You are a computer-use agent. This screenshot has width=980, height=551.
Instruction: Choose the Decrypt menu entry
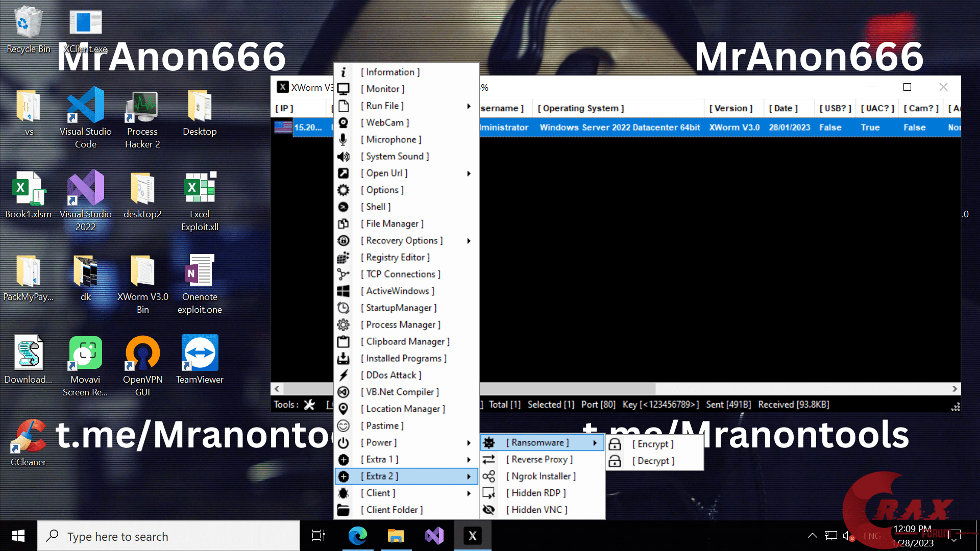point(655,461)
